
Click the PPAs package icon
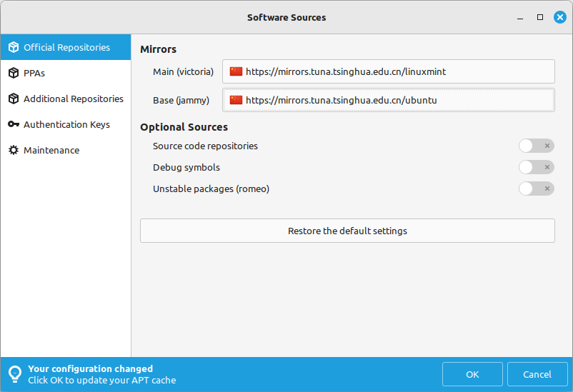(x=13, y=74)
